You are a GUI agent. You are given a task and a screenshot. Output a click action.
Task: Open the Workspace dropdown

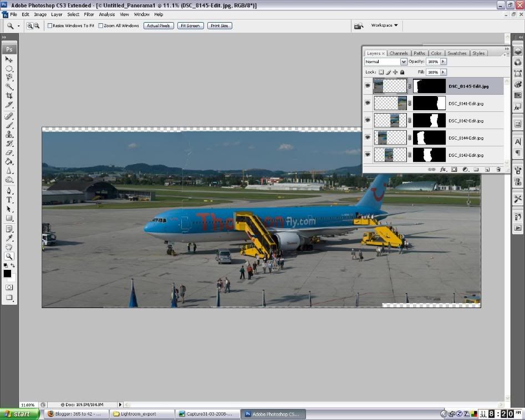point(384,25)
